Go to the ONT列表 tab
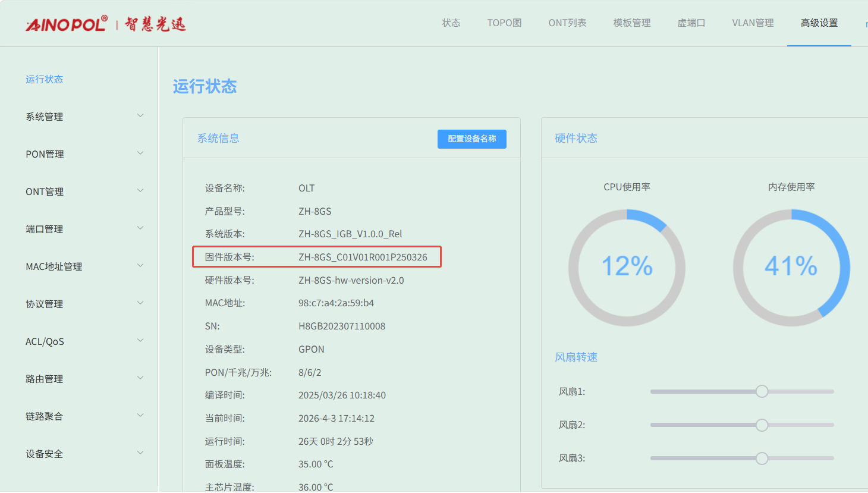Screen dimensions: 868x493 (x=567, y=23)
